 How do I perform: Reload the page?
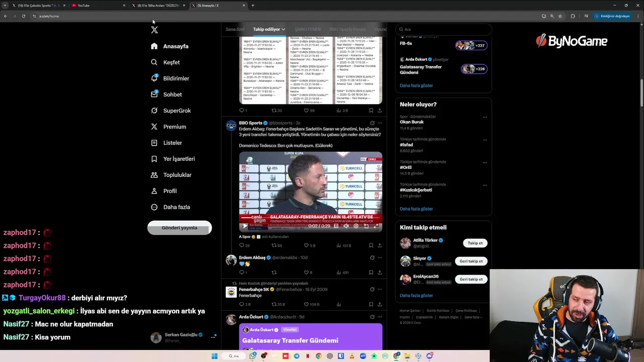point(23,16)
